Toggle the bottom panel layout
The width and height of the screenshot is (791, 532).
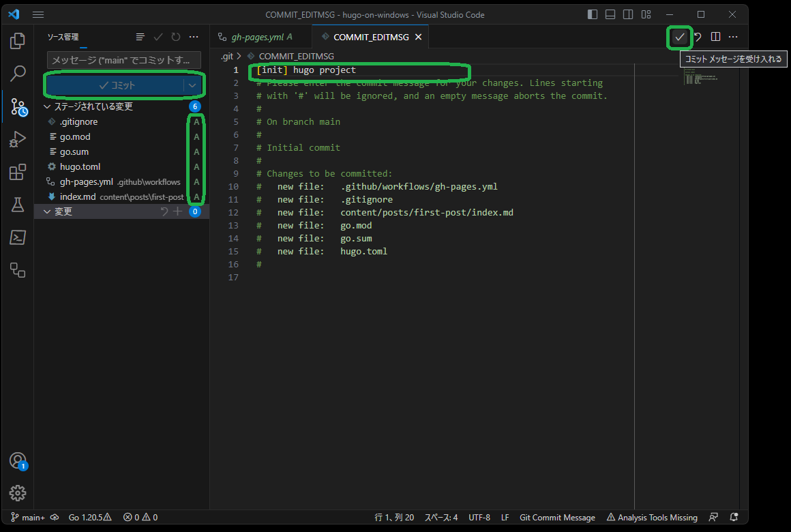point(610,14)
